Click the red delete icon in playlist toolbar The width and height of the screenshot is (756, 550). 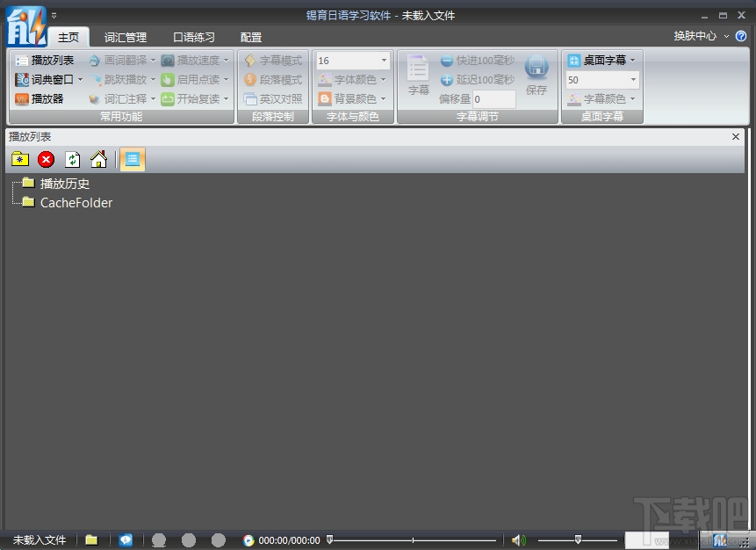coord(47,159)
